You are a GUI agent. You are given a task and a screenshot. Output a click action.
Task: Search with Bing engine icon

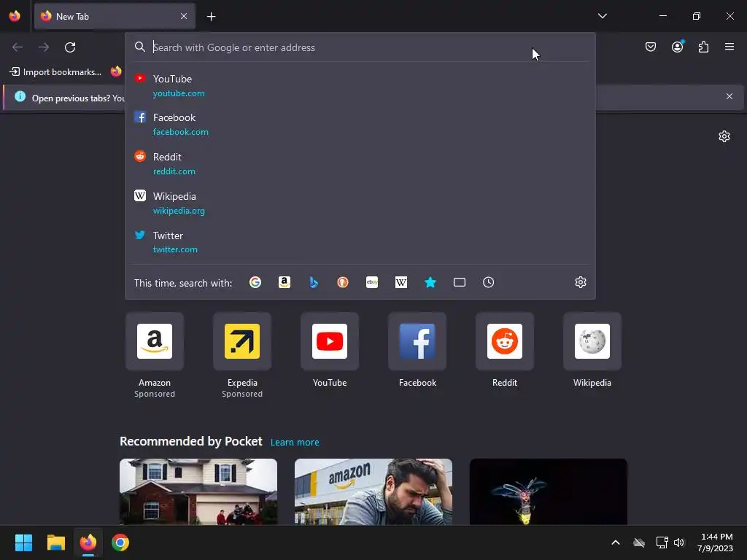pyautogui.click(x=314, y=282)
